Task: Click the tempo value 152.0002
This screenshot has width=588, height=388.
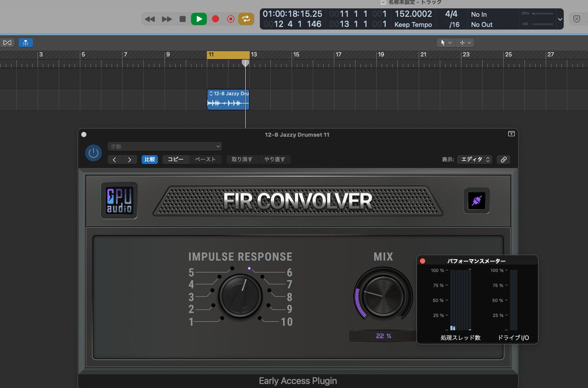Action: click(413, 14)
